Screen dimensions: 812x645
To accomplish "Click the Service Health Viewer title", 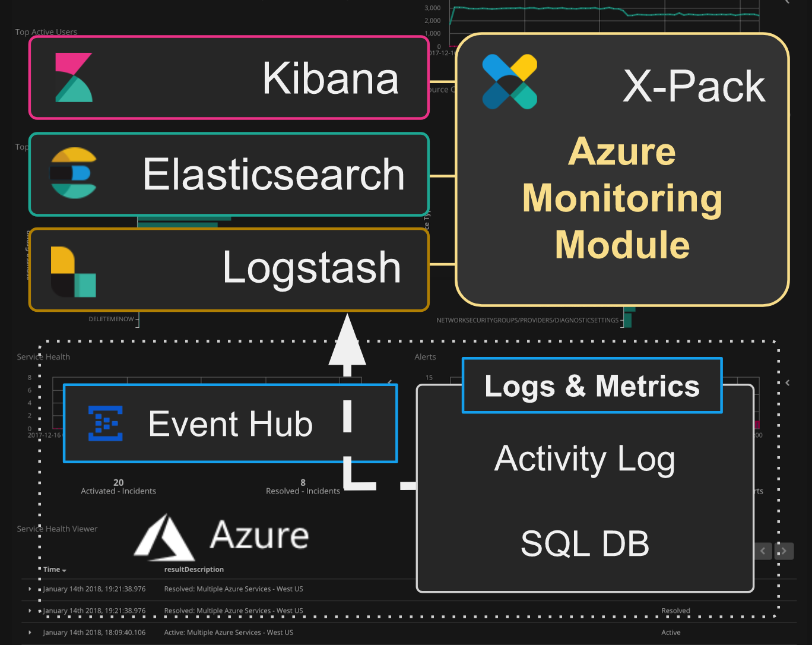I will tap(57, 529).
